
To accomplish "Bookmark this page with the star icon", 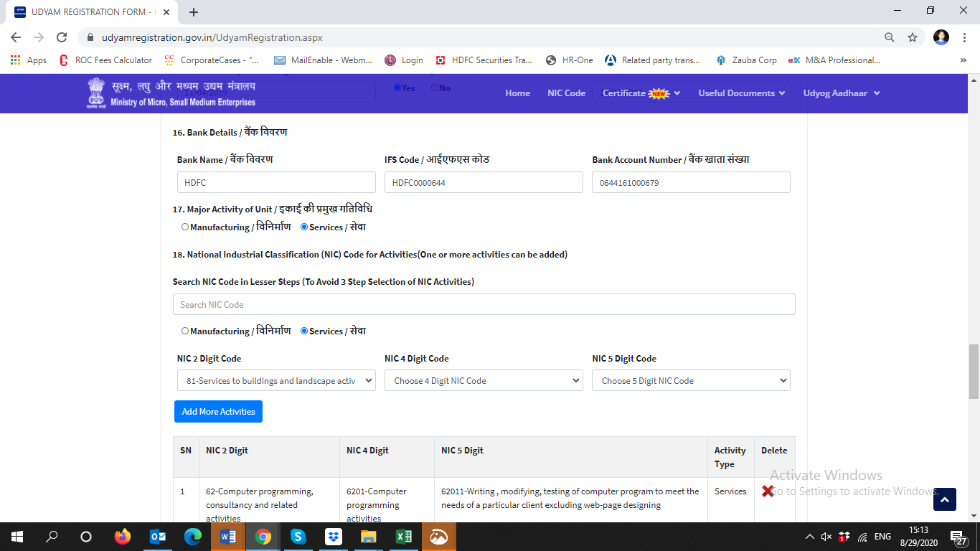I will pyautogui.click(x=912, y=37).
